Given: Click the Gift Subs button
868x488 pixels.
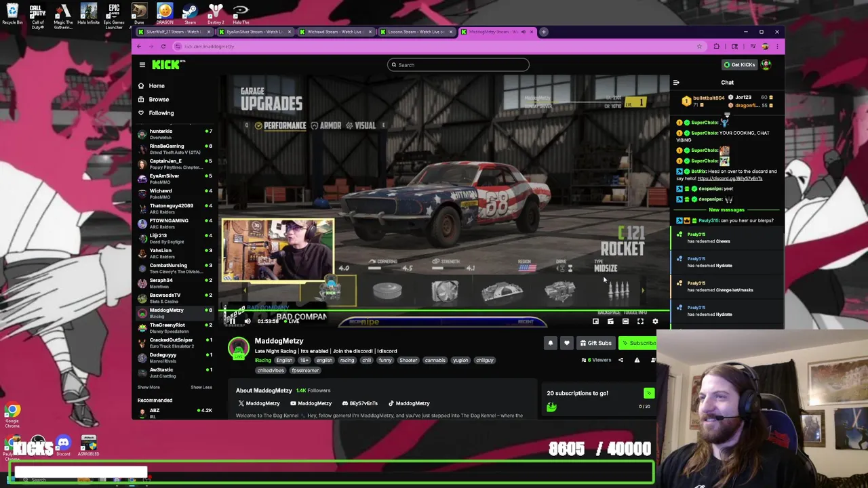Looking at the screenshot, I should 596,343.
